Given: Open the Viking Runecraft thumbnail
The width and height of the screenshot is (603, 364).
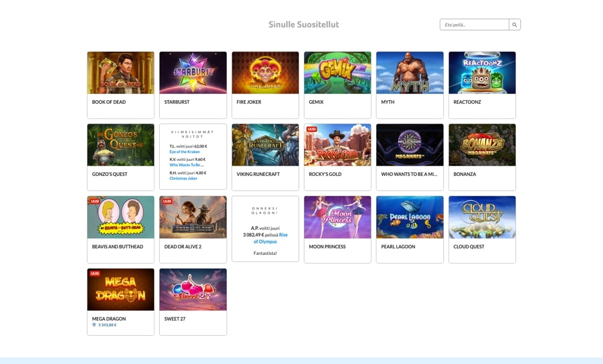Looking at the screenshot, I should tap(265, 145).
